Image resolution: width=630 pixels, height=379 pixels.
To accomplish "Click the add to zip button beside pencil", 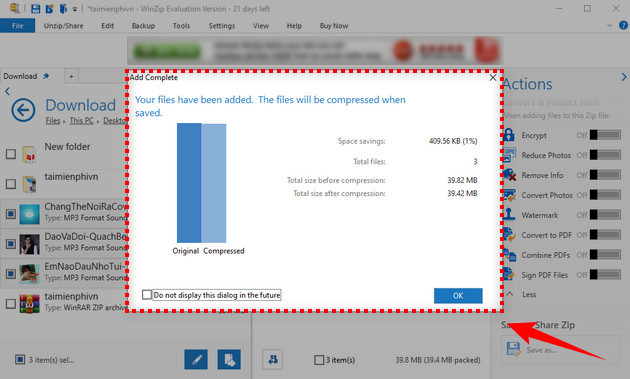I will click(229, 359).
